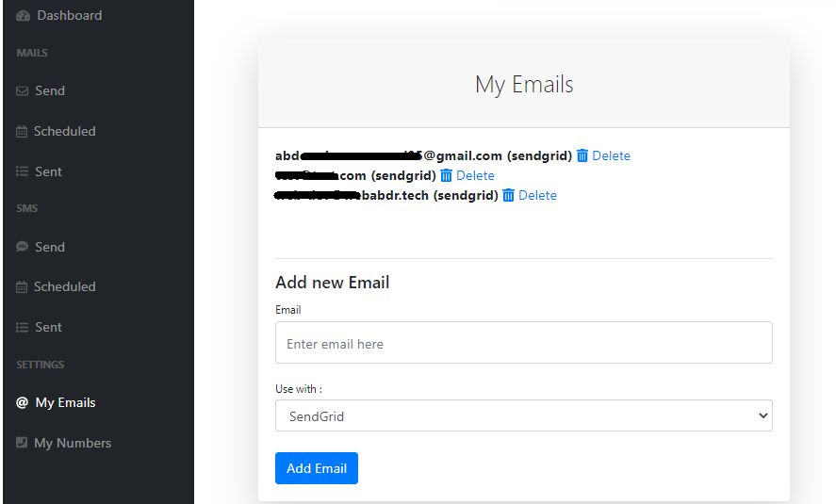
Task: Click the icon beside My Numbers
Action: (23, 443)
